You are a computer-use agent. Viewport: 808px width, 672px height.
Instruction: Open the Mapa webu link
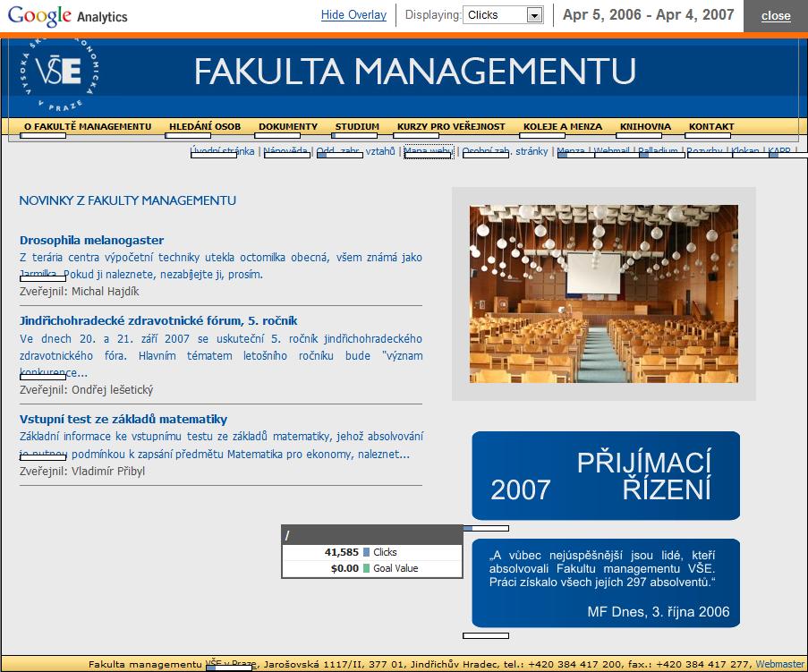pos(429,151)
